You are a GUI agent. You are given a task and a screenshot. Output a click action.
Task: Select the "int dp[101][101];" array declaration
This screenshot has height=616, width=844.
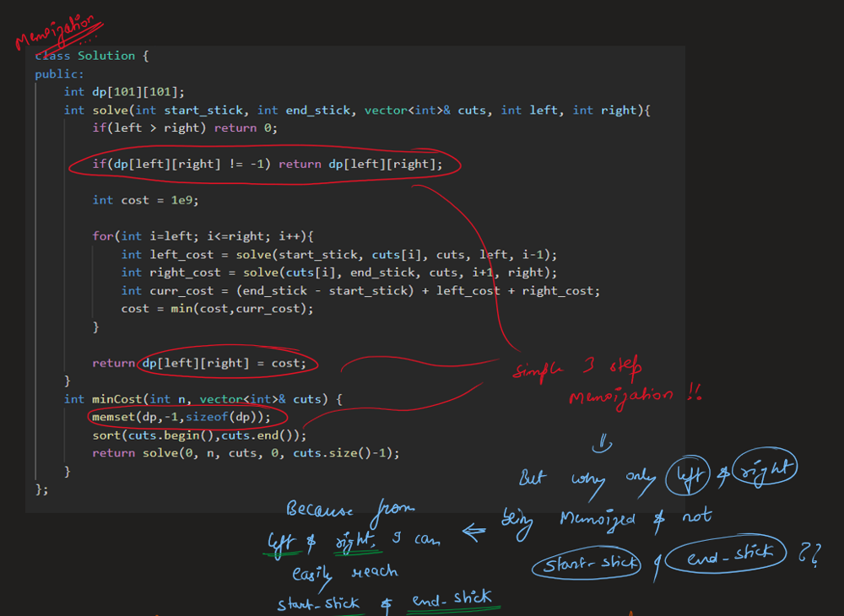(124, 92)
